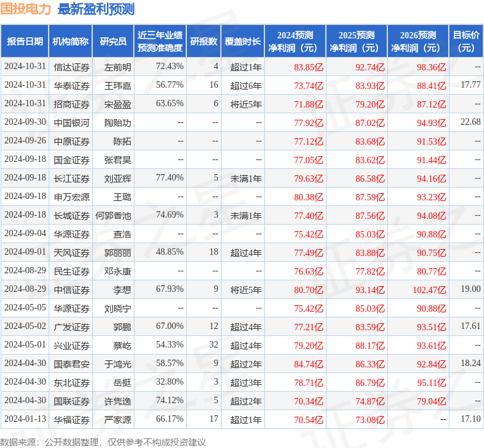Click the 研报数 column header

(x=204, y=42)
